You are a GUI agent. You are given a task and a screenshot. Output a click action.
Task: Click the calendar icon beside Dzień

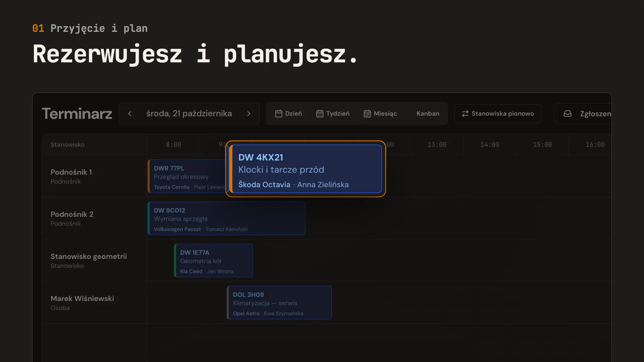tap(279, 114)
